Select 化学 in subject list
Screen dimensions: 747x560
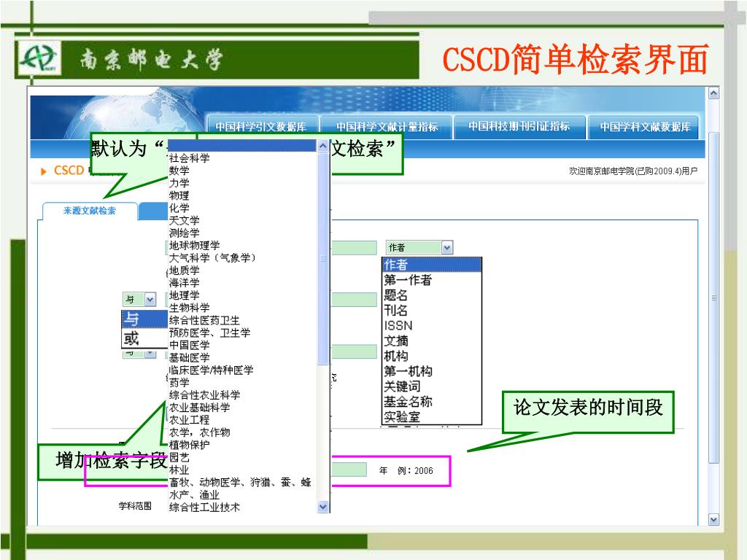(x=242, y=208)
